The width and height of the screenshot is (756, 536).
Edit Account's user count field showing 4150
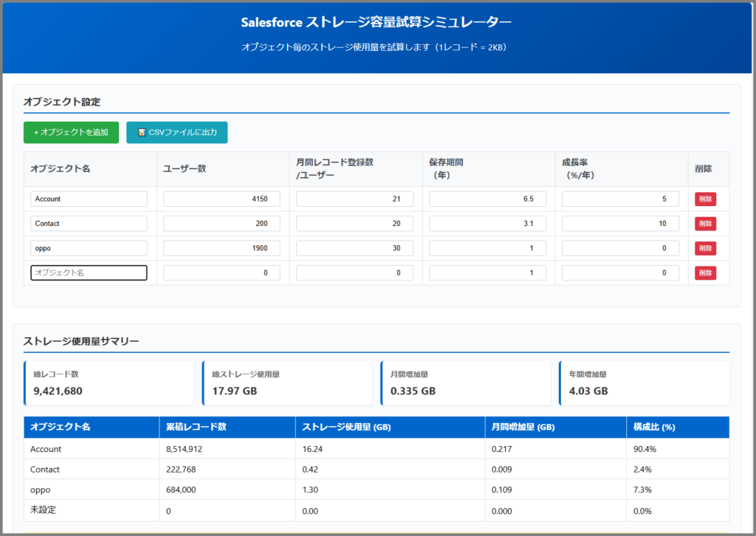(221, 199)
